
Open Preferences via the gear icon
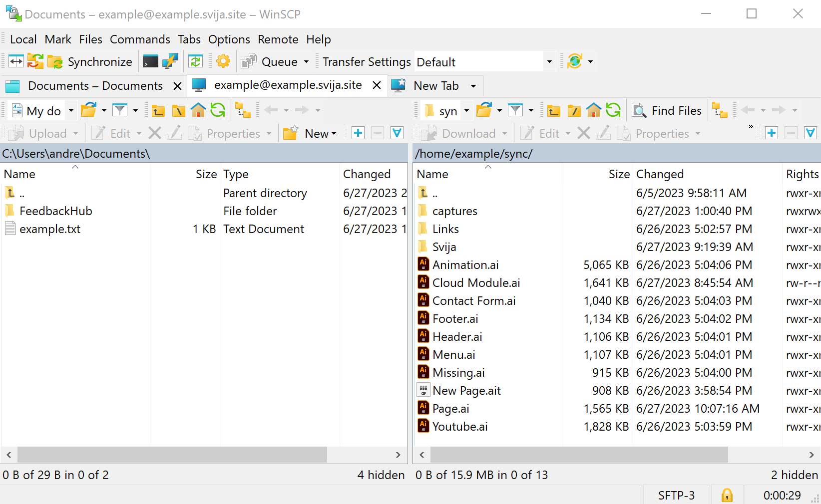pos(223,61)
